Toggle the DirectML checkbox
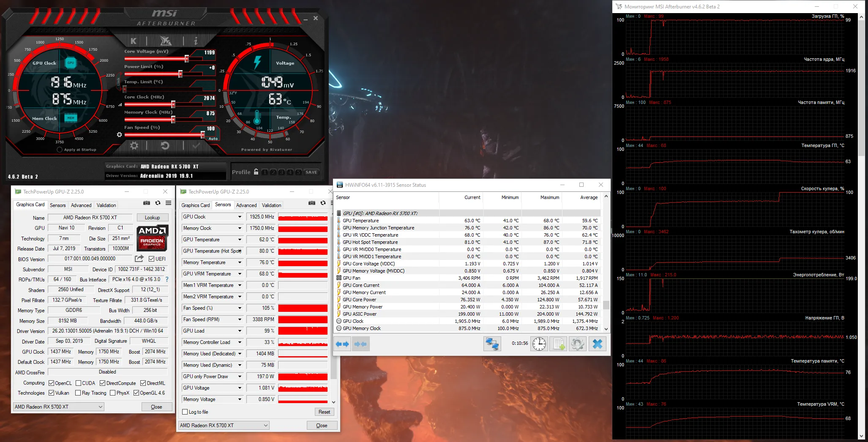868x442 pixels. point(143,383)
